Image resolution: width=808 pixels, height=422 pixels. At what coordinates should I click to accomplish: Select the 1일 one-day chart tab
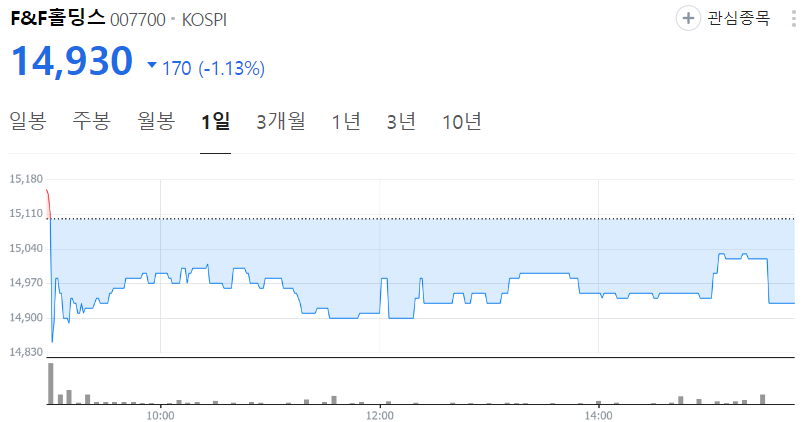tap(215, 122)
